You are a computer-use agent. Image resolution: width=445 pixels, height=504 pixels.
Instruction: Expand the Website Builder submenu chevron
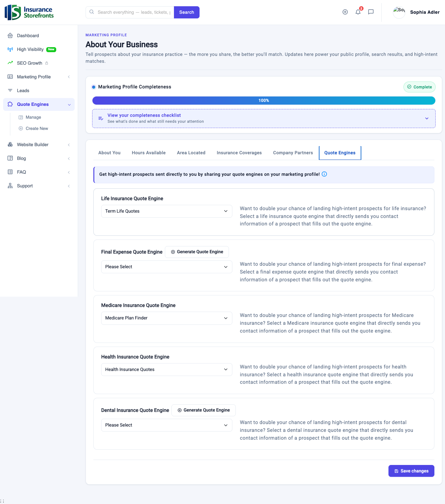(69, 145)
